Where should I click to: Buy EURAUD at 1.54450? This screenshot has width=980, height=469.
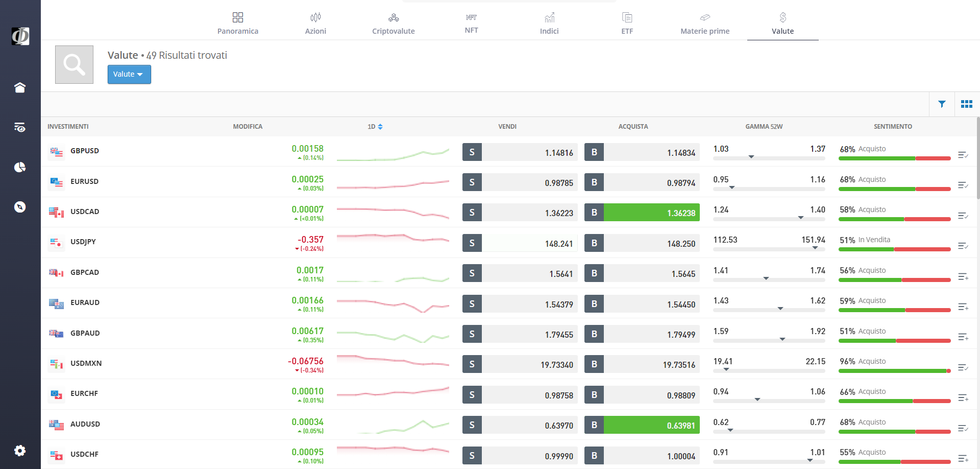coord(642,304)
